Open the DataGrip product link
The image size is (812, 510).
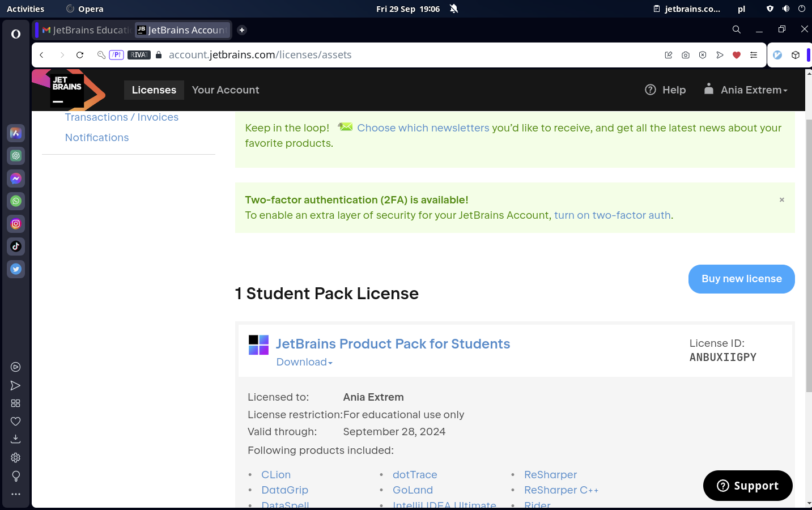tap(285, 490)
